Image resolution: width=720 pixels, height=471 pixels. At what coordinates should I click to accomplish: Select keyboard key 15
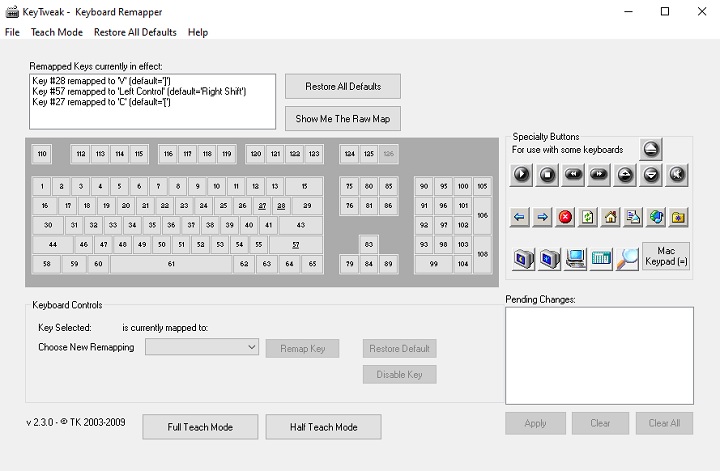click(x=304, y=186)
